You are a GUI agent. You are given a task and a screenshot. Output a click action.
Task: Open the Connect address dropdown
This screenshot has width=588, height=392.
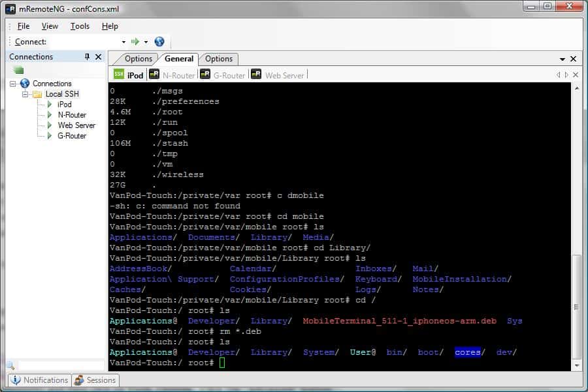123,42
